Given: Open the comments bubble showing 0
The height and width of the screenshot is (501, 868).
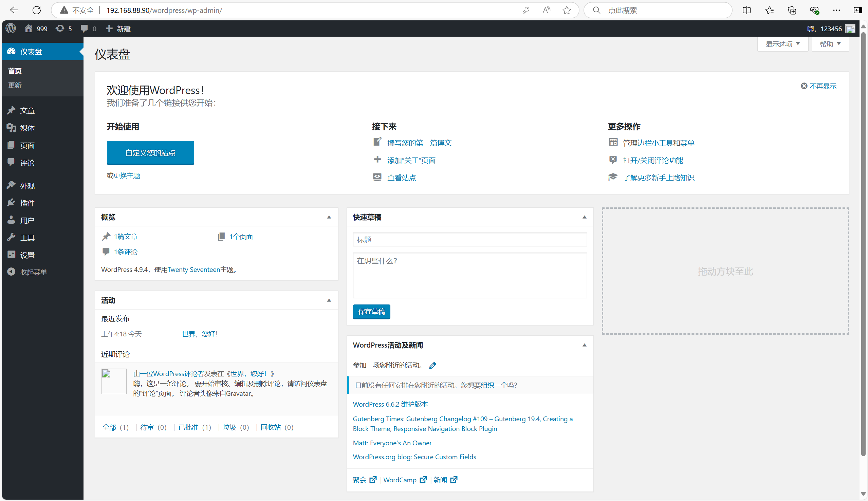Looking at the screenshot, I should coord(88,29).
